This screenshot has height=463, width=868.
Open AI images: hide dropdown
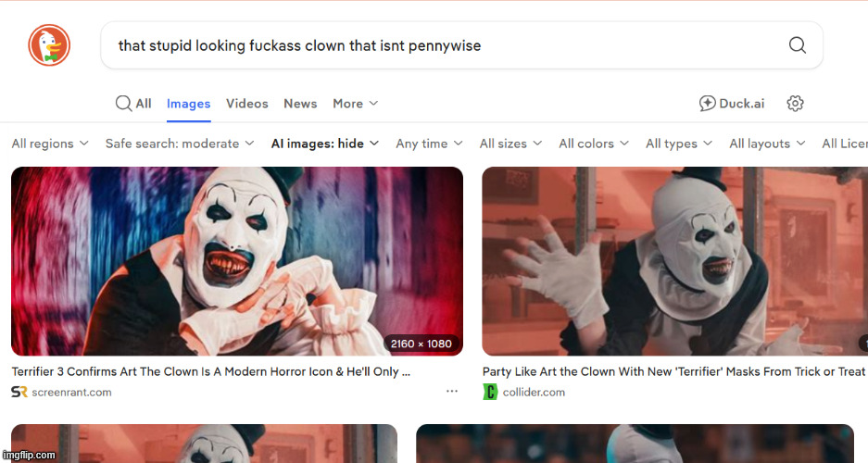pos(325,144)
